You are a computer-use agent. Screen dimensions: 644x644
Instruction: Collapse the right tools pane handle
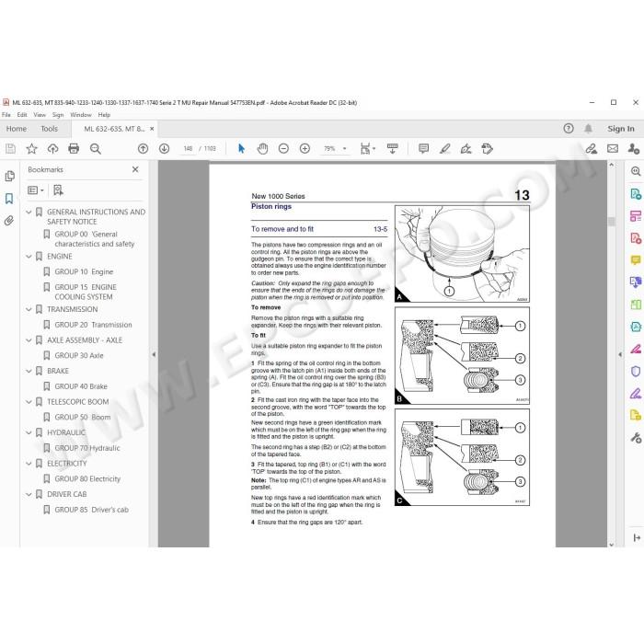point(620,354)
